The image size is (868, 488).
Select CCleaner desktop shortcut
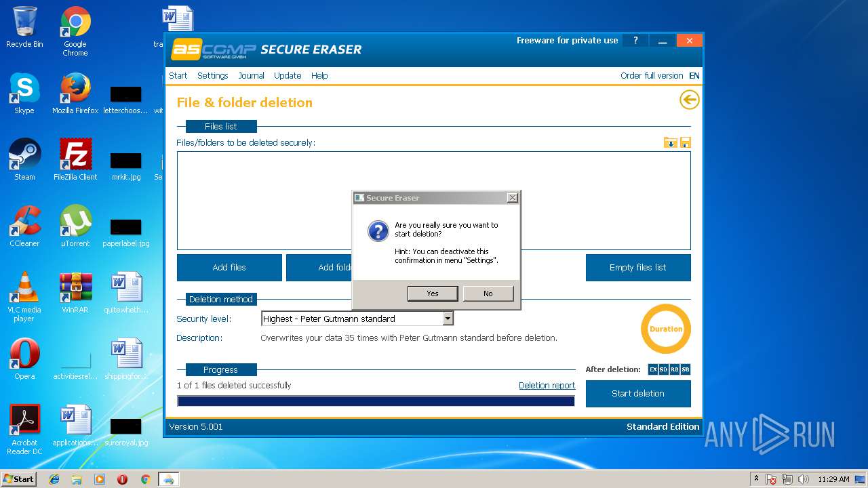24,226
